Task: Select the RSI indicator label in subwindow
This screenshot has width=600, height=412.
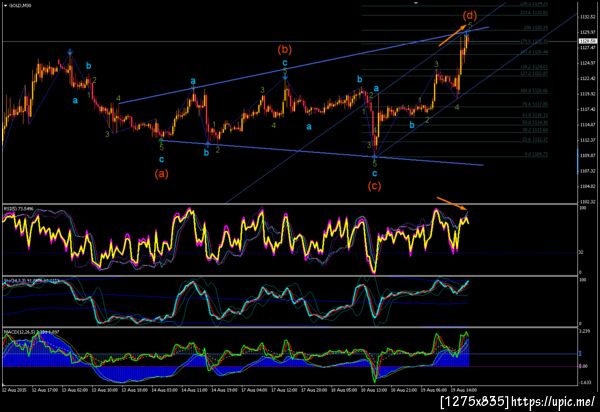Action: pyautogui.click(x=18, y=208)
